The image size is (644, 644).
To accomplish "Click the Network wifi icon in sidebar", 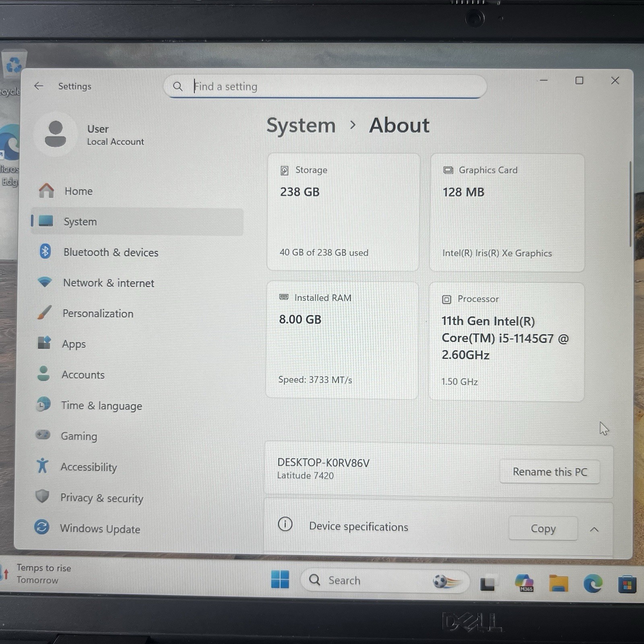I will 45,282.
